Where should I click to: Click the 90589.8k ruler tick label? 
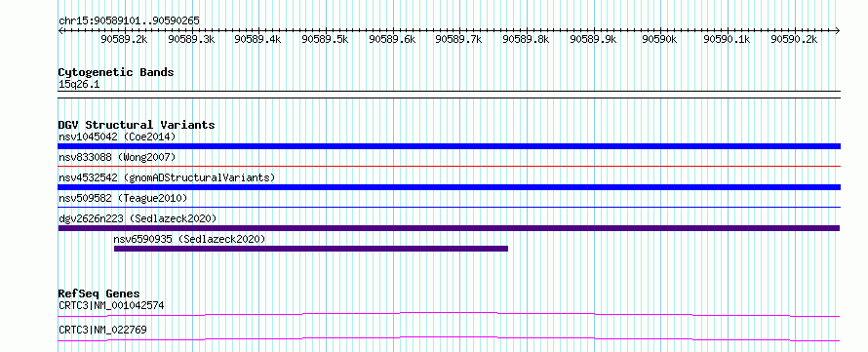(526, 39)
